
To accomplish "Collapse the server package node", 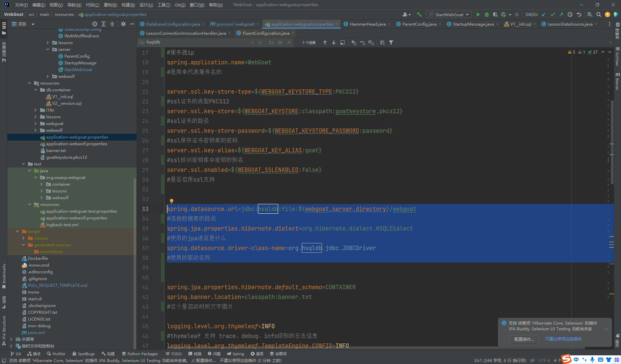I will tap(48, 50).
